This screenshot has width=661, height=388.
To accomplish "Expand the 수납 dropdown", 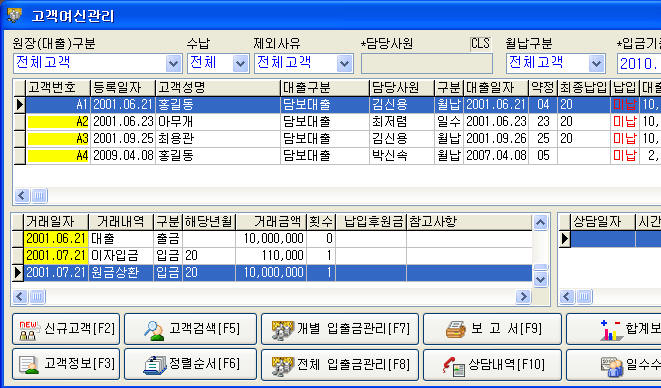I will click(240, 64).
